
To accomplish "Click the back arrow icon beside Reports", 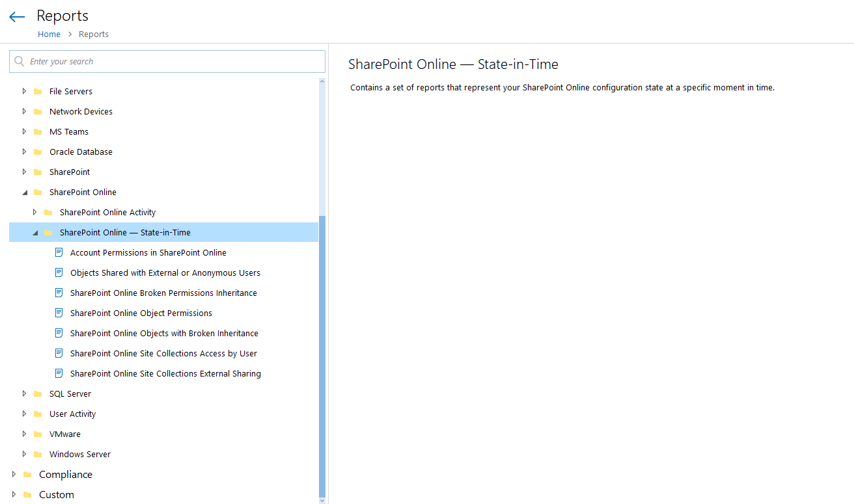I will click(17, 17).
